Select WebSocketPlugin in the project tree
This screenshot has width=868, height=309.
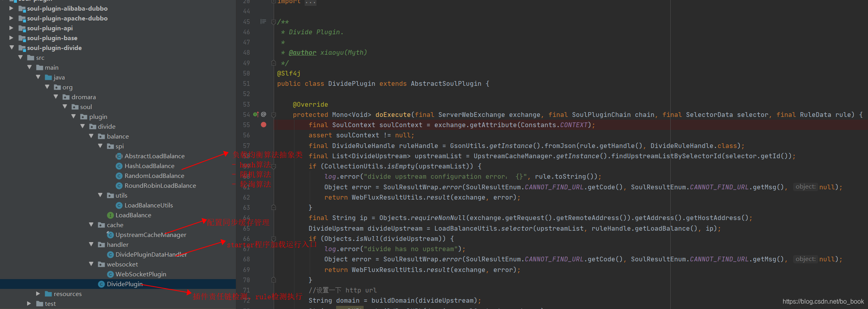coord(141,274)
